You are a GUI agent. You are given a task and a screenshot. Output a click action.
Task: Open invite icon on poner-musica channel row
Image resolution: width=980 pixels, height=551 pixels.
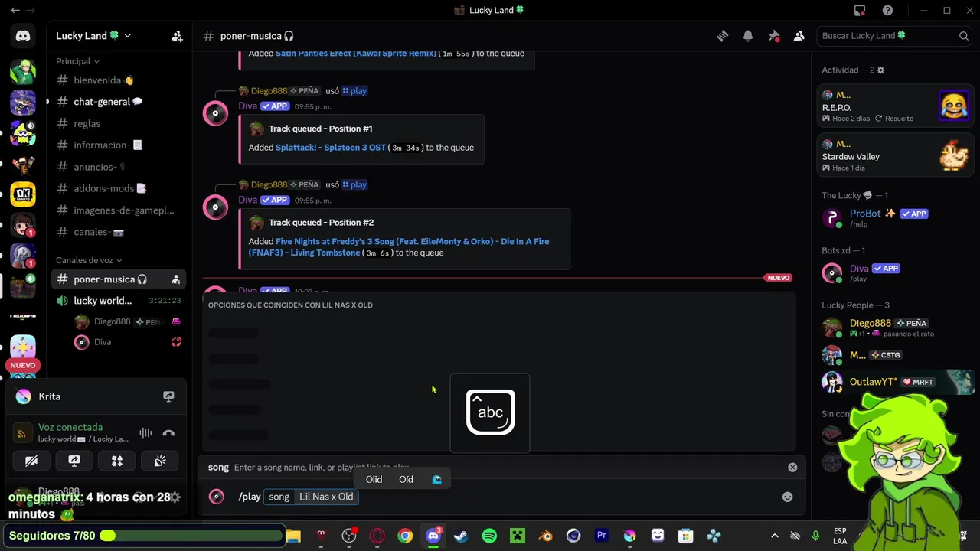click(x=176, y=279)
